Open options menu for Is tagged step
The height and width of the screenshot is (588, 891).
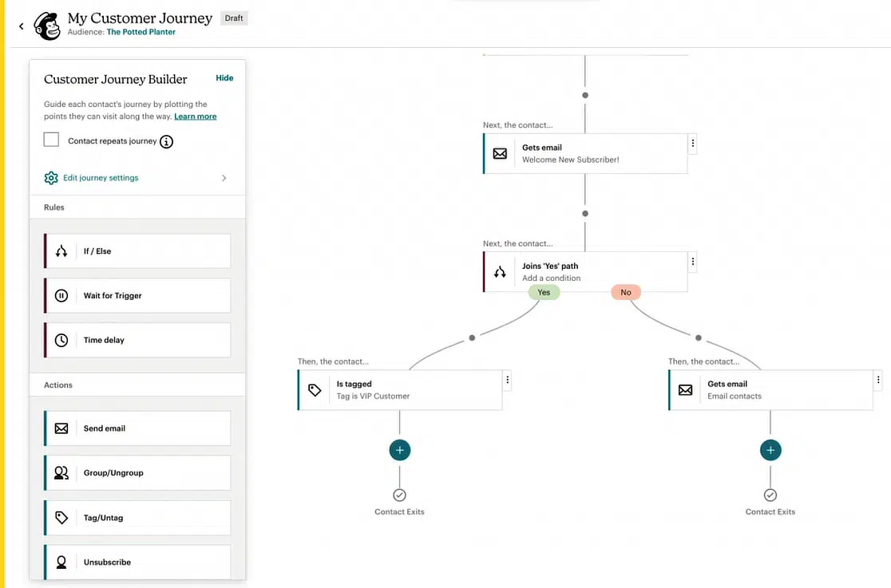[508, 380]
